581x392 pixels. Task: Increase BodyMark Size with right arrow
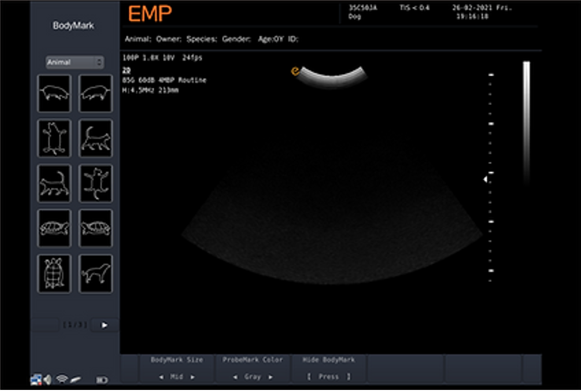[192, 377]
